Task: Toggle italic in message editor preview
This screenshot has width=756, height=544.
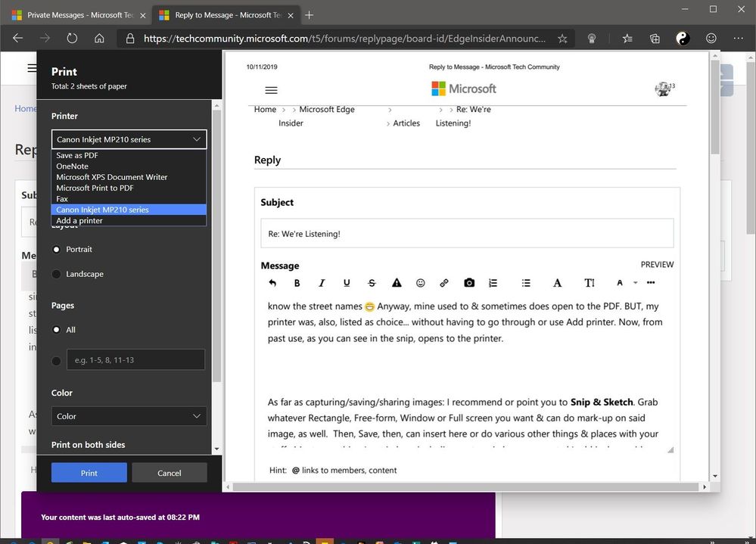Action: tap(322, 283)
